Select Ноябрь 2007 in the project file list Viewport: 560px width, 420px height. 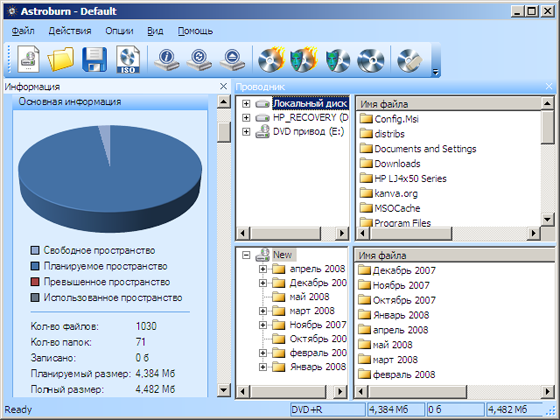tap(401, 286)
